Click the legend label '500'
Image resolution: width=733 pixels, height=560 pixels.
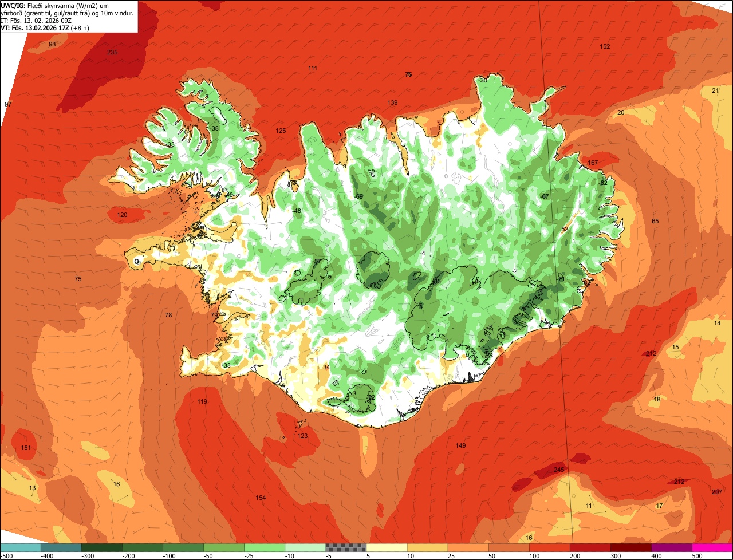click(x=697, y=555)
